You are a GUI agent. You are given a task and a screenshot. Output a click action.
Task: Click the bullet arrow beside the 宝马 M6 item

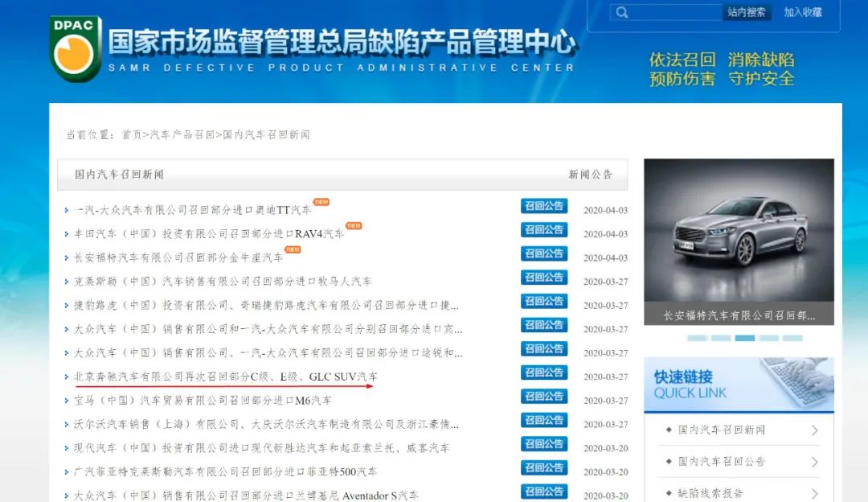(67, 401)
